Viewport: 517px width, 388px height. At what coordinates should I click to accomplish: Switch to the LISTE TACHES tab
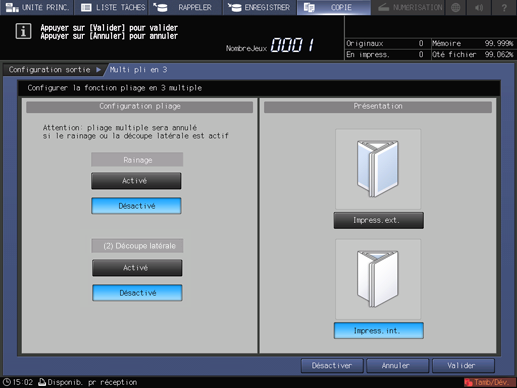coord(112,7)
